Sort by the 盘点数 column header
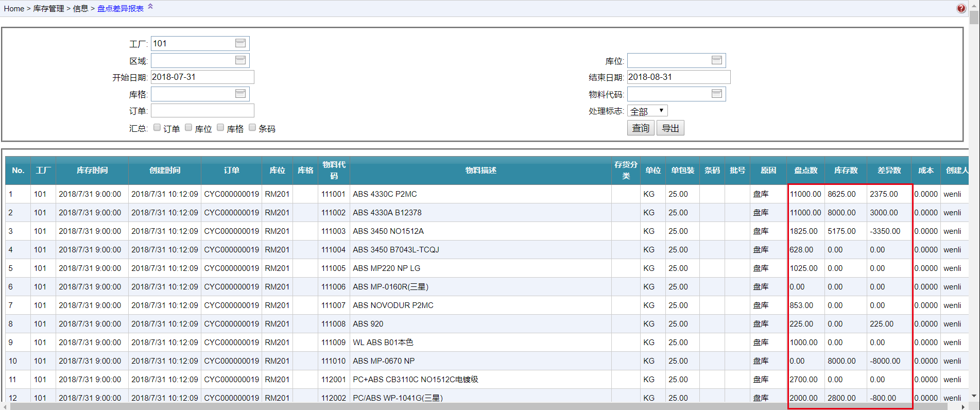This screenshot has height=410, width=980. [x=805, y=170]
